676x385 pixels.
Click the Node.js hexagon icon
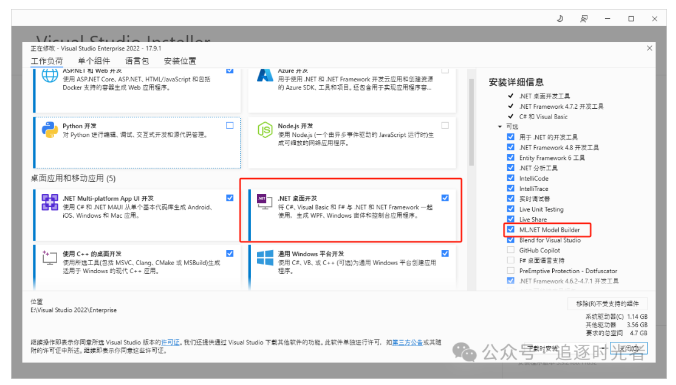coord(265,130)
